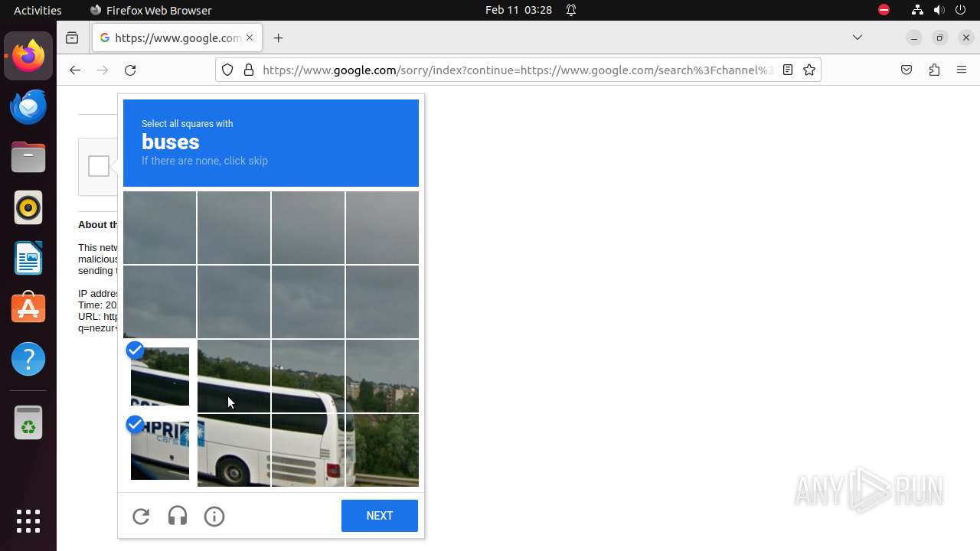Open the power menu icon
The height and width of the screenshot is (551, 980).
click(x=961, y=10)
